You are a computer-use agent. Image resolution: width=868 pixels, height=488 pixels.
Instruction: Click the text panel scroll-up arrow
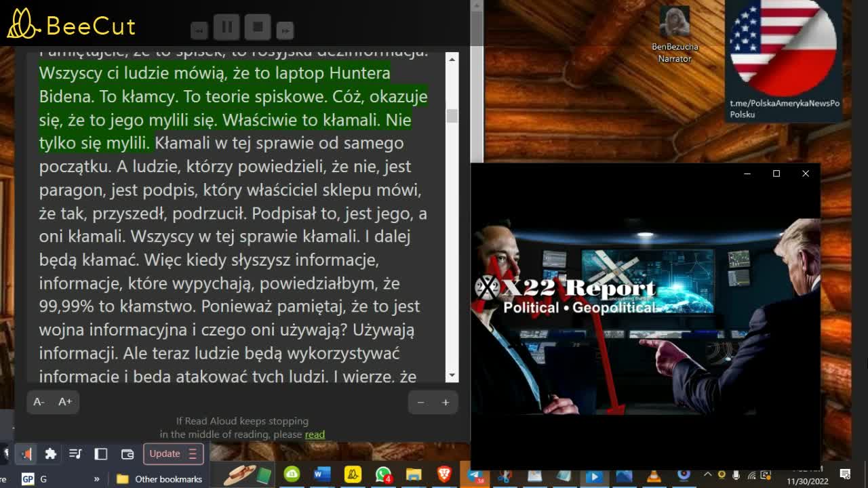(452, 59)
